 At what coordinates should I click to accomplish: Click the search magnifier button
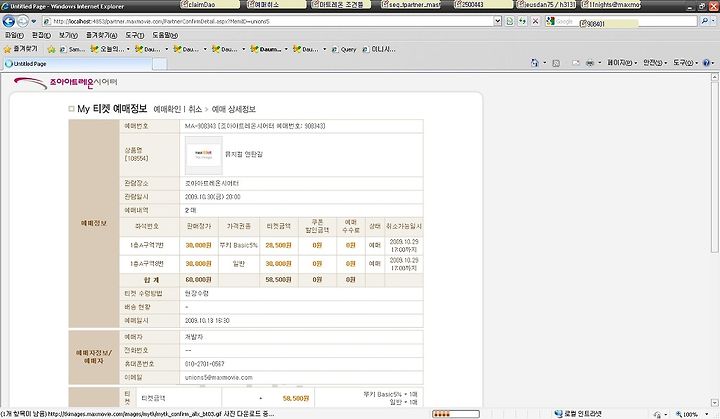(x=704, y=21)
